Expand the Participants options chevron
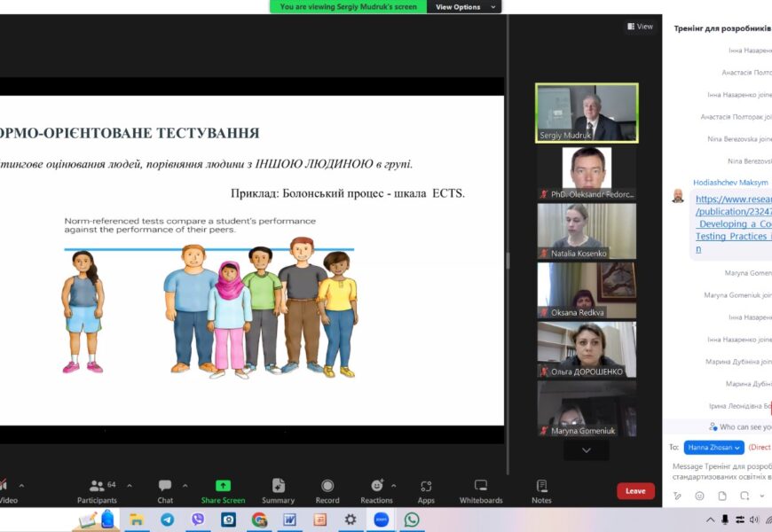This screenshot has height=532, width=772. [x=130, y=486]
